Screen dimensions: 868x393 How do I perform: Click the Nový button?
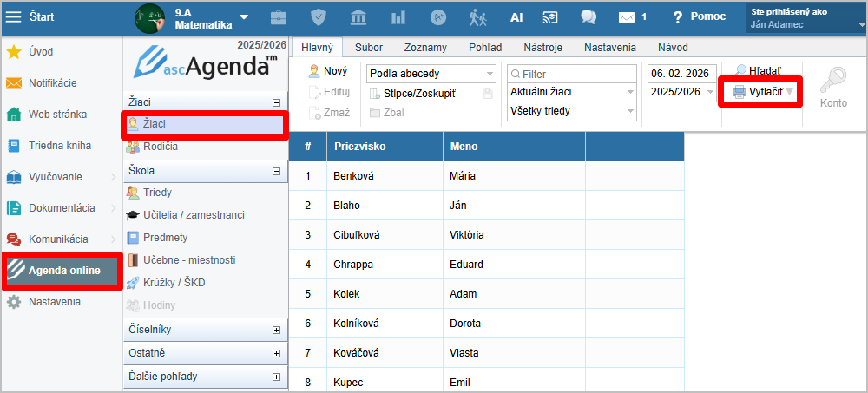coord(330,71)
